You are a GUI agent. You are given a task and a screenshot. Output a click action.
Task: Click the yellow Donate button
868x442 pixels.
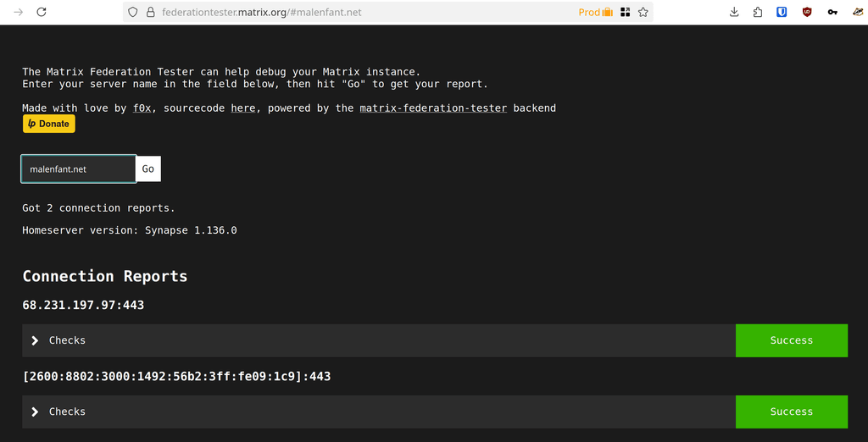point(48,124)
